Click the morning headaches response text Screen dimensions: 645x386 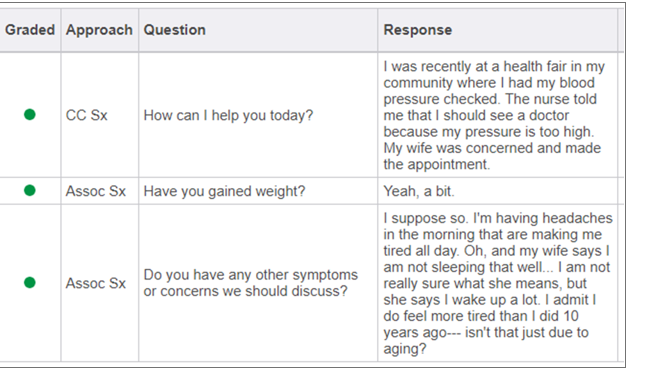click(498, 283)
